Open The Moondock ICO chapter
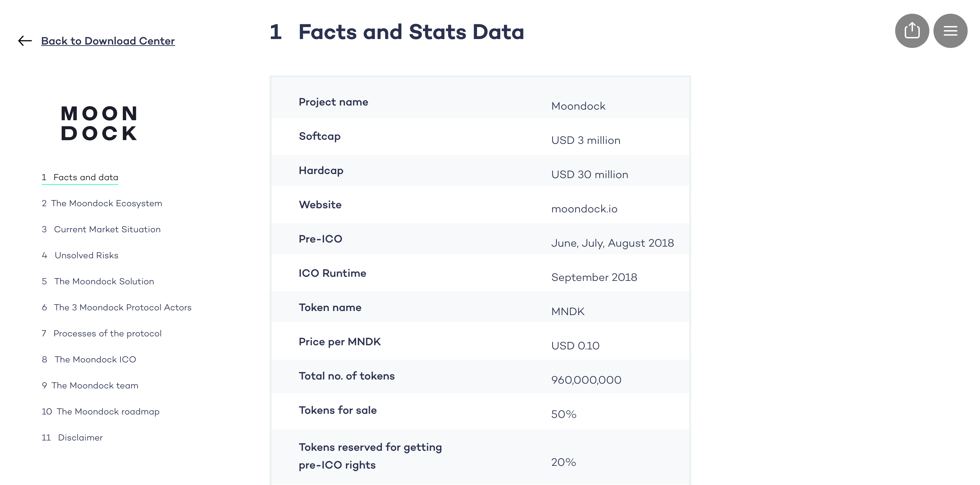Viewport: 980px width, 485px height. (x=89, y=359)
